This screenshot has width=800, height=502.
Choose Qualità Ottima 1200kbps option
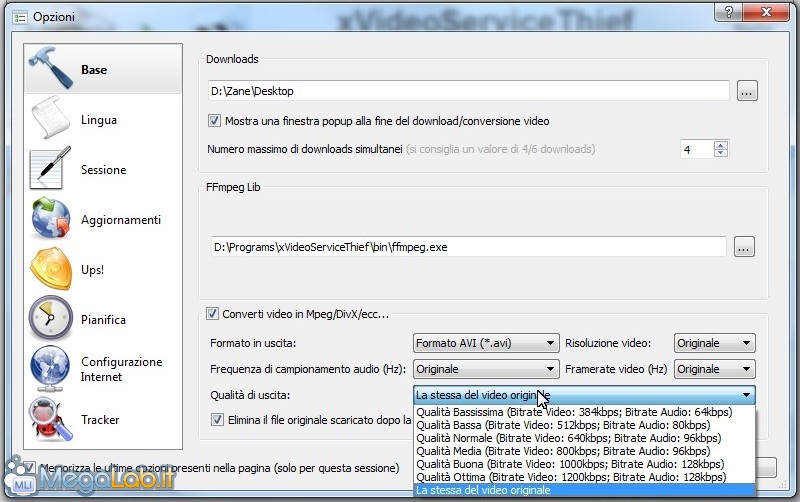tap(584, 477)
